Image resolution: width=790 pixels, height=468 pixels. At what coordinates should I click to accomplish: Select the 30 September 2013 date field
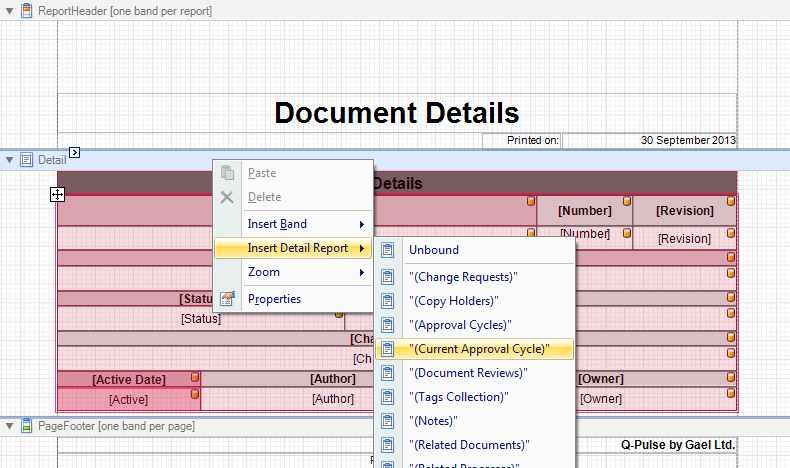point(650,141)
